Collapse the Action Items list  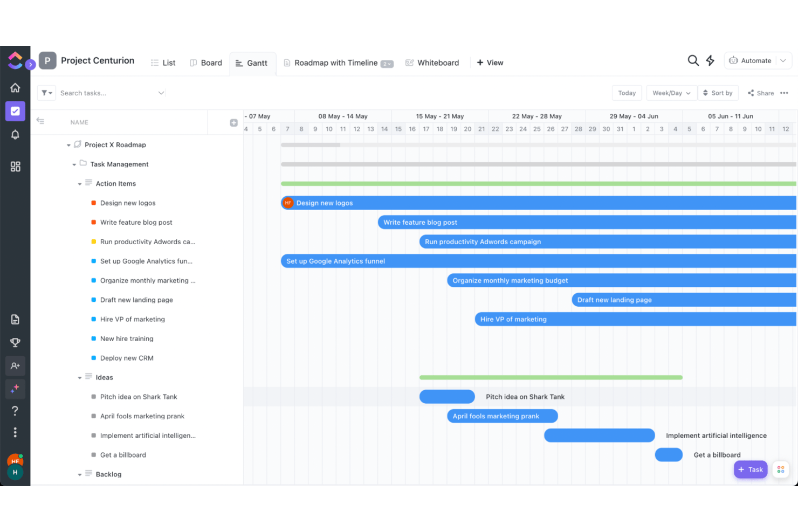point(79,184)
